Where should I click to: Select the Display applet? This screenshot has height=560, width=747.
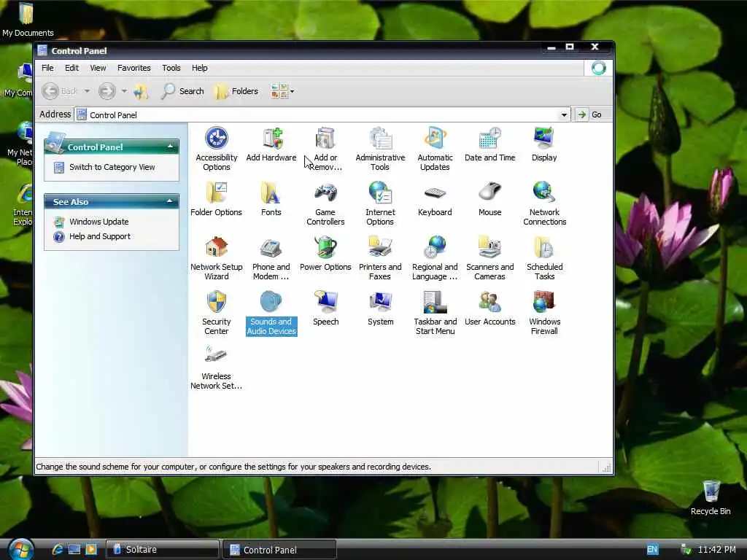point(544,144)
